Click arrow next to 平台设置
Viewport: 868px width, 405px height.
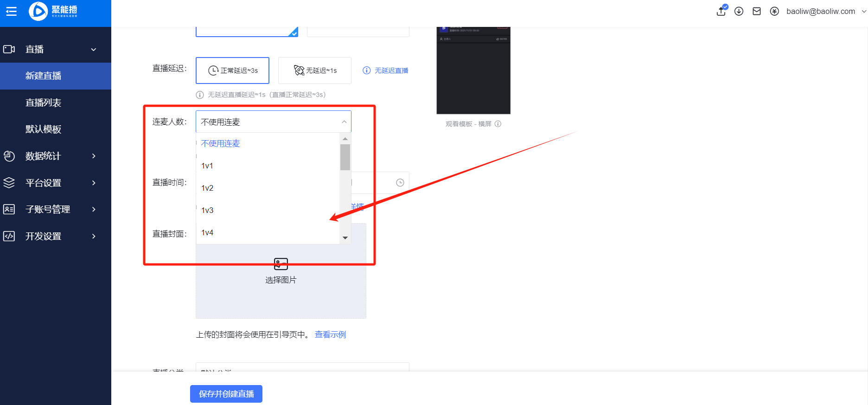point(94,183)
